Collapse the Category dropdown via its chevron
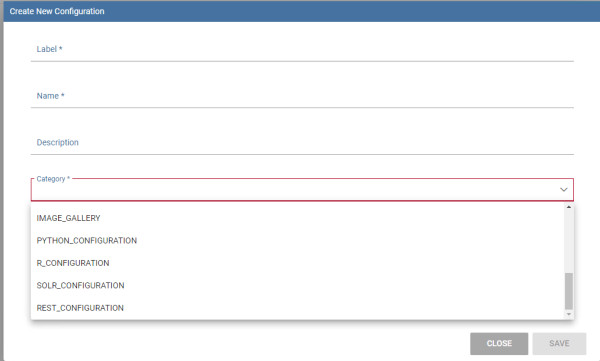Viewport: 600px width, 361px height. click(x=564, y=189)
